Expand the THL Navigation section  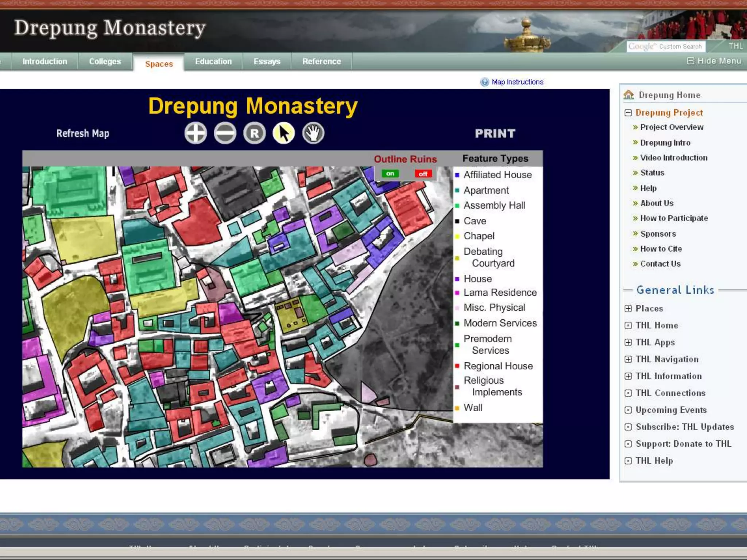coord(628,359)
